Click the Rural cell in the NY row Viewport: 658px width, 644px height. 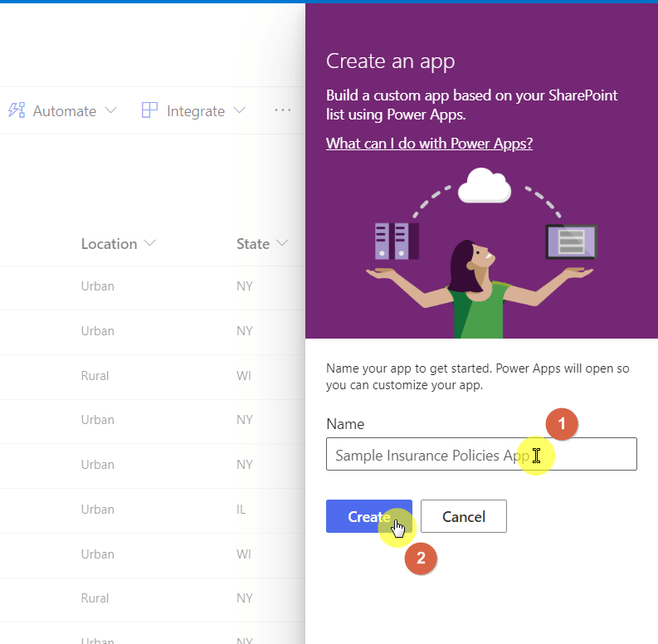click(x=95, y=598)
